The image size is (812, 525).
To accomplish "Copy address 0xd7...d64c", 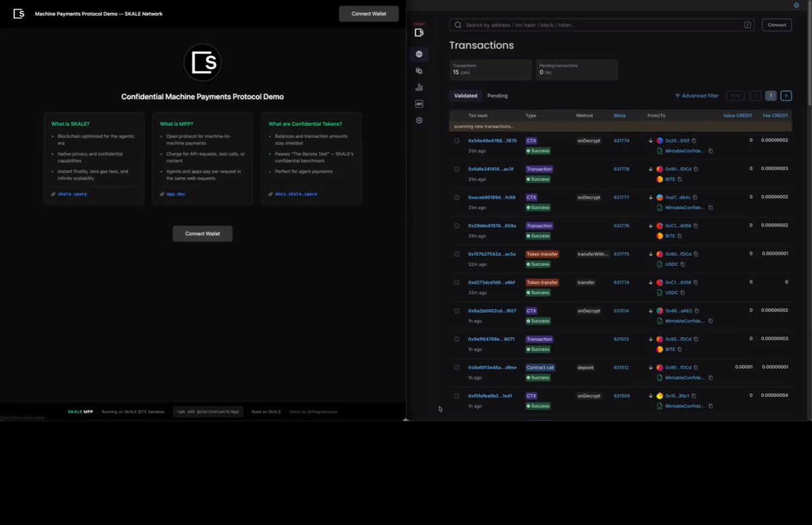I will (694, 198).
